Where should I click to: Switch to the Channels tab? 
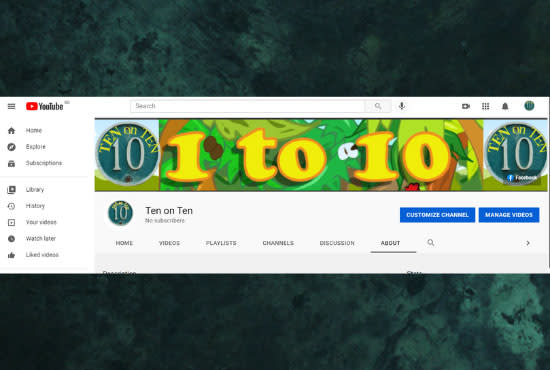tap(278, 243)
